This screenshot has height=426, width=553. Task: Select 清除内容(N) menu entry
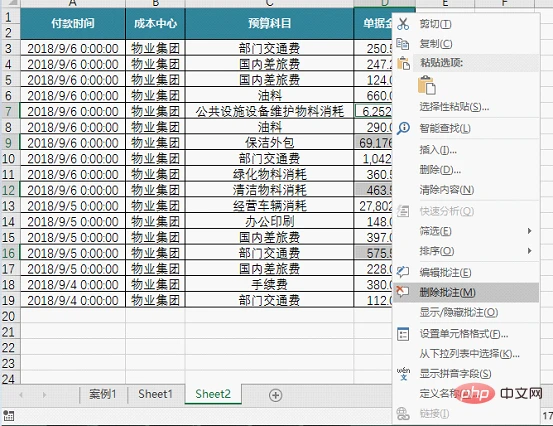446,190
